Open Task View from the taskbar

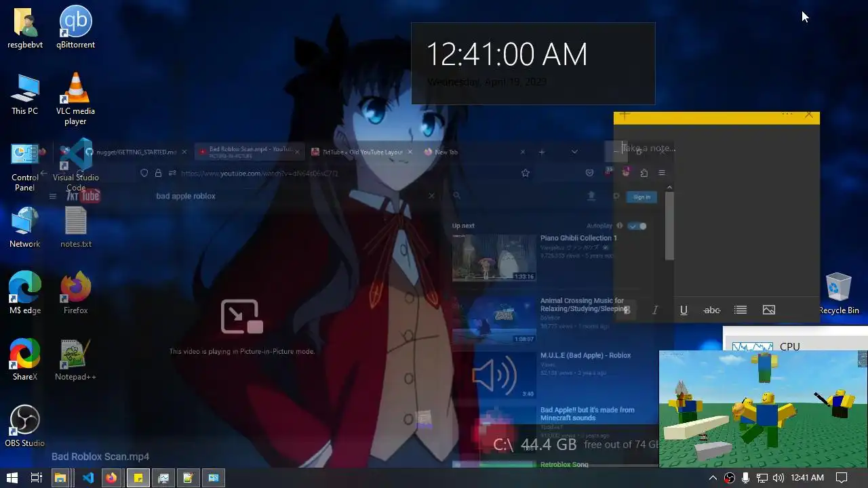coord(36,478)
